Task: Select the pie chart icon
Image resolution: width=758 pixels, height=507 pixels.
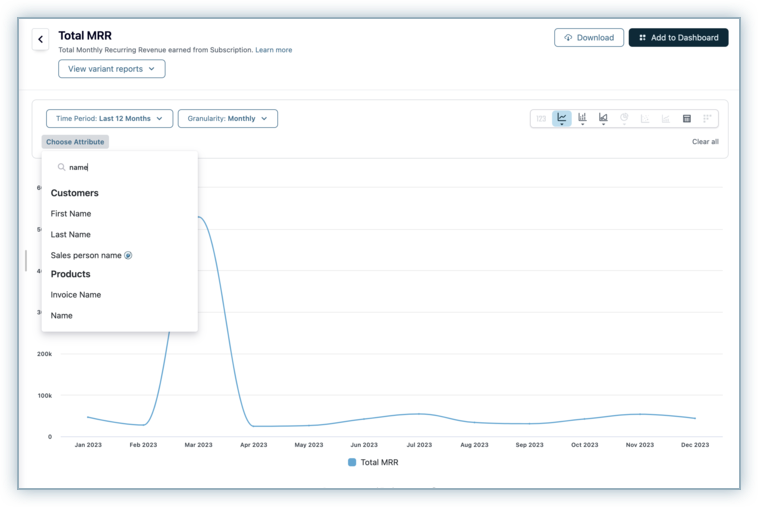Action: pos(624,118)
